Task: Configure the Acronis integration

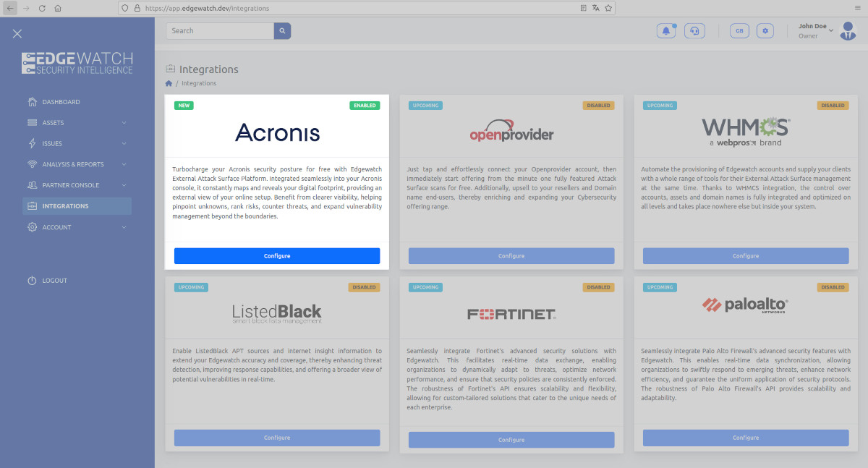Action: pyautogui.click(x=277, y=256)
